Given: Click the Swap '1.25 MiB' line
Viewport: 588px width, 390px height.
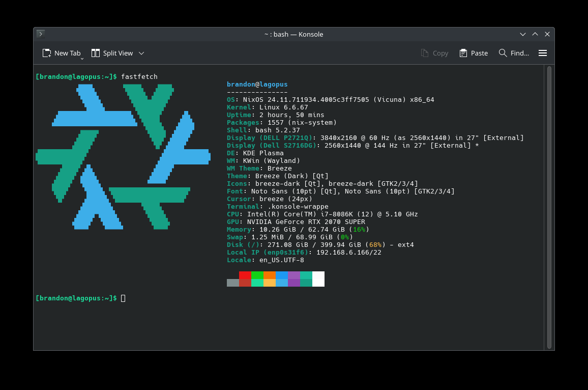Looking at the screenshot, I should [x=290, y=237].
